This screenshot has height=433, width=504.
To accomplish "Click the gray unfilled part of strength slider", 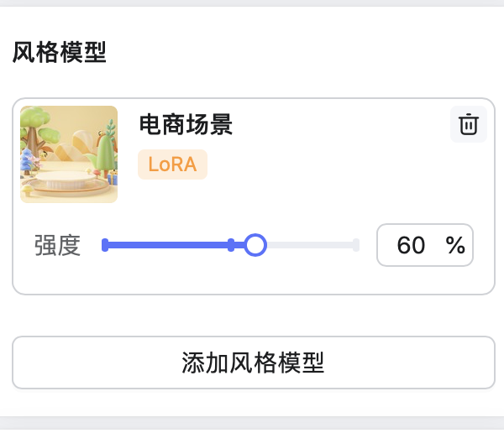I will point(311,245).
